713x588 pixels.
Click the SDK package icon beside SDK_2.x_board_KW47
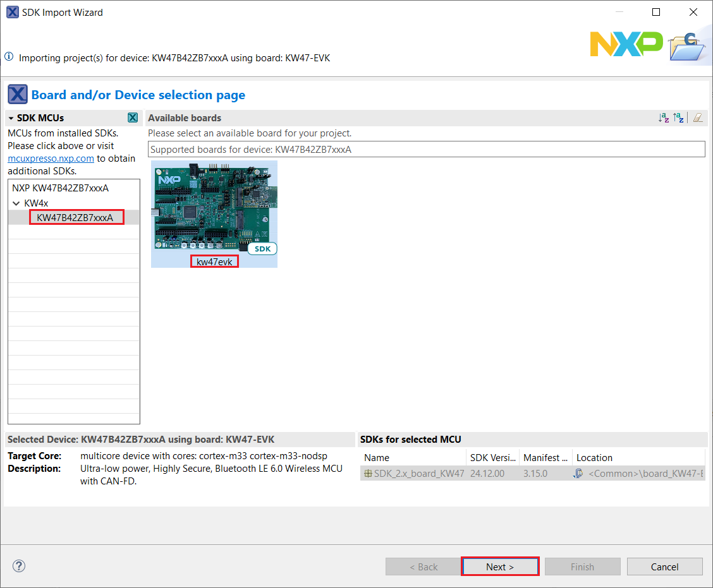click(x=368, y=474)
